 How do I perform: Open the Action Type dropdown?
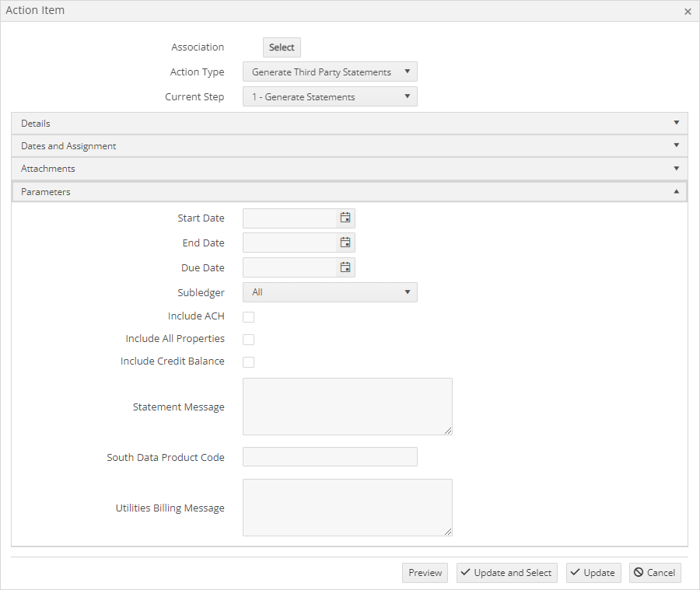click(x=330, y=72)
